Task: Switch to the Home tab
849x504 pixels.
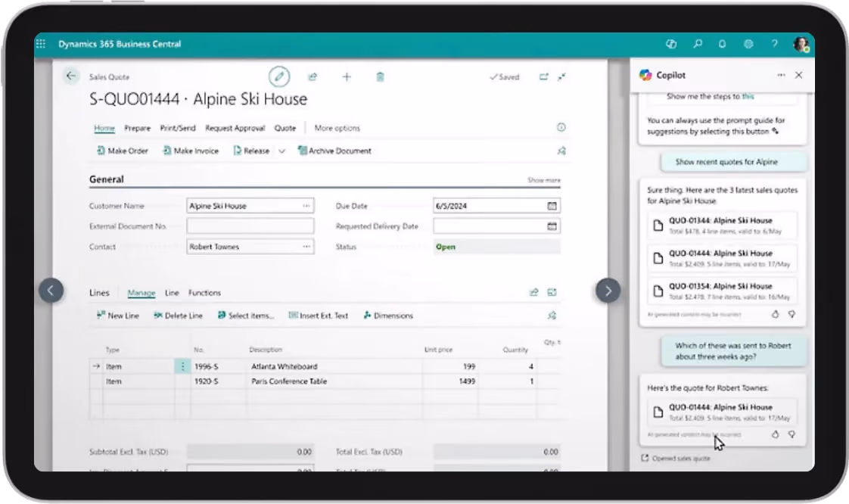Action: click(x=104, y=129)
